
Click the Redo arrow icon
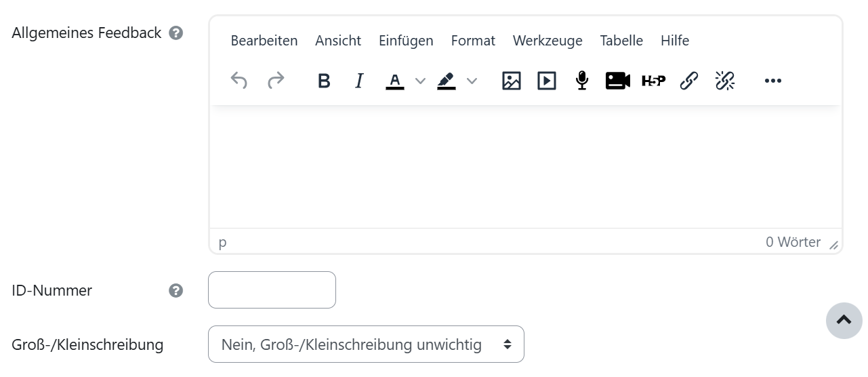[276, 81]
